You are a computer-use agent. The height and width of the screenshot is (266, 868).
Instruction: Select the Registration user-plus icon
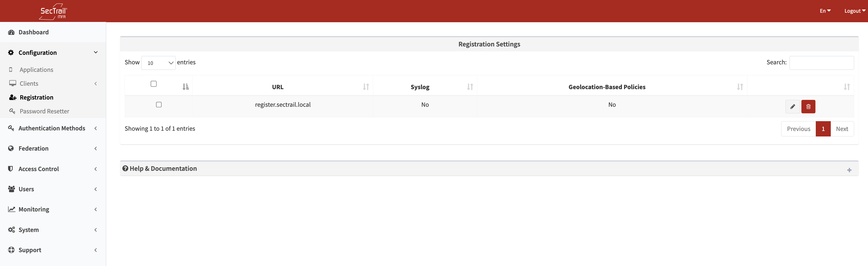(12, 97)
